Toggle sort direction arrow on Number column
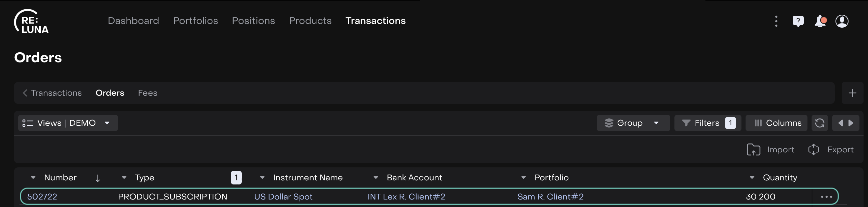Viewport: 868px width, 207px height. point(98,178)
